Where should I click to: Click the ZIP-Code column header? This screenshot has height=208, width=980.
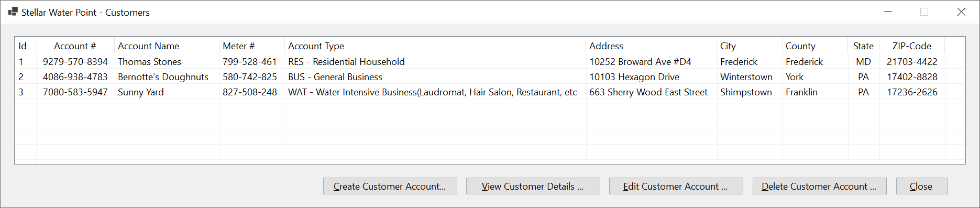[912, 46]
